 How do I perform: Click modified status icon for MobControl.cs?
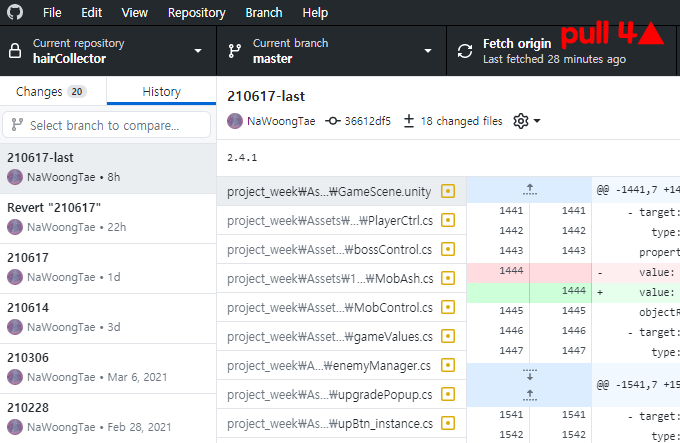(x=448, y=307)
